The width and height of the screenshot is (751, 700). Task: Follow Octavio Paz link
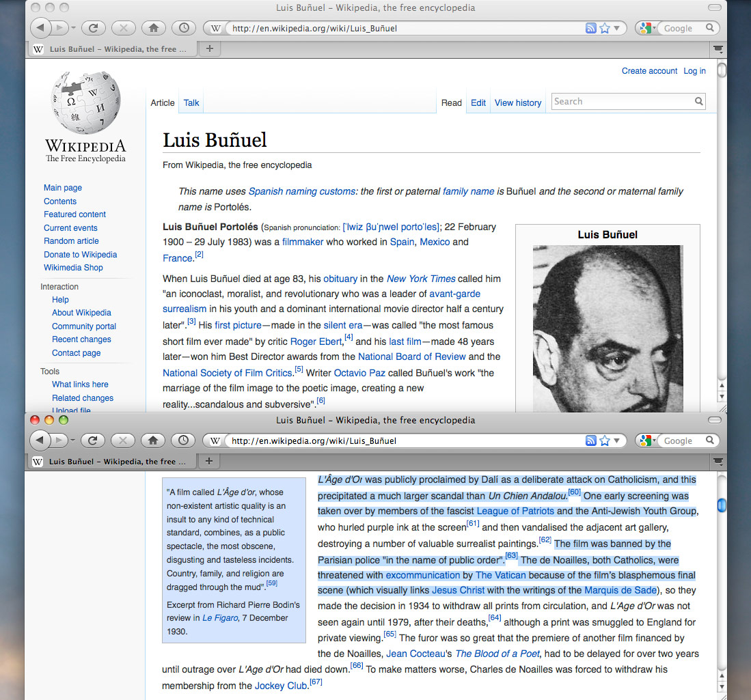359,373
